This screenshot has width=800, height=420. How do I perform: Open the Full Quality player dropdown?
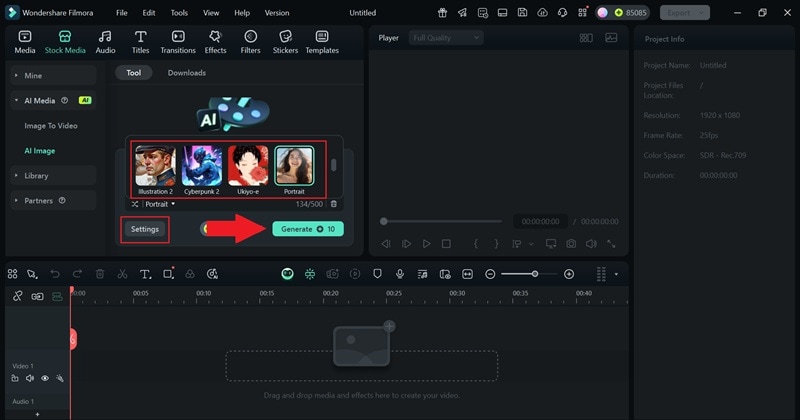[x=446, y=38]
